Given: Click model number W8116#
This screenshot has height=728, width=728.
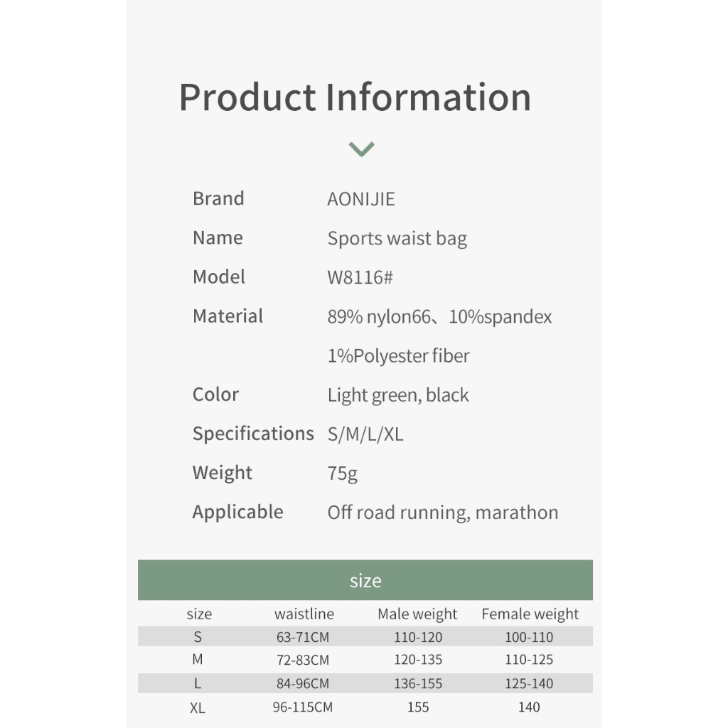Looking at the screenshot, I should [360, 277].
